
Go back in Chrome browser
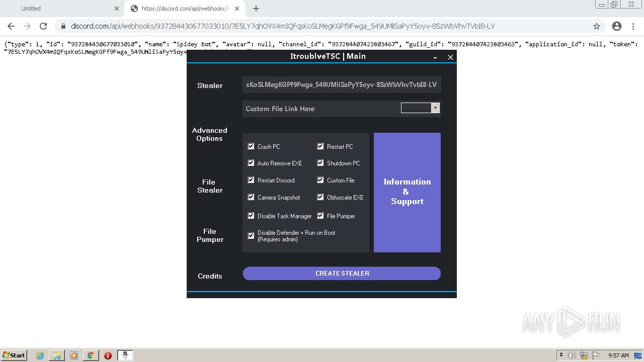pyautogui.click(x=11, y=26)
